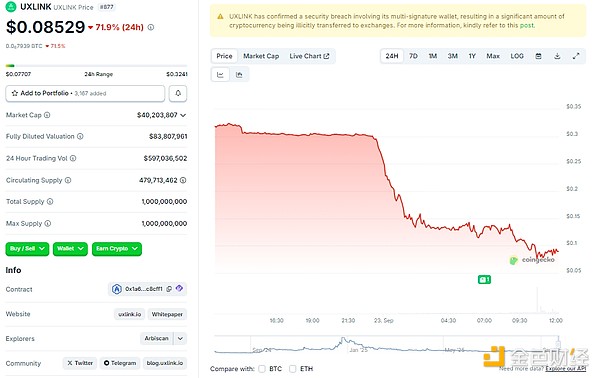Click Add to Portfolio button
The image size is (600, 378).
pyautogui.click(x=85, y=93)
